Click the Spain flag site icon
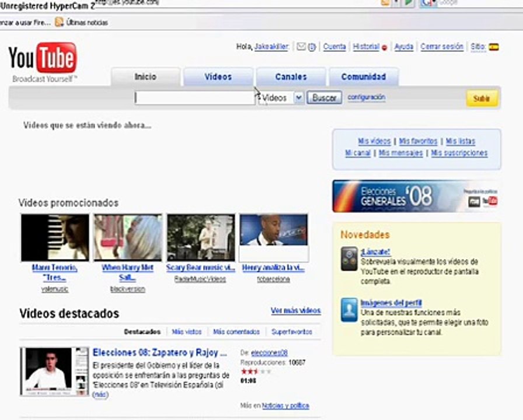The width and height of the screenshot is (523, 420). 494,47
